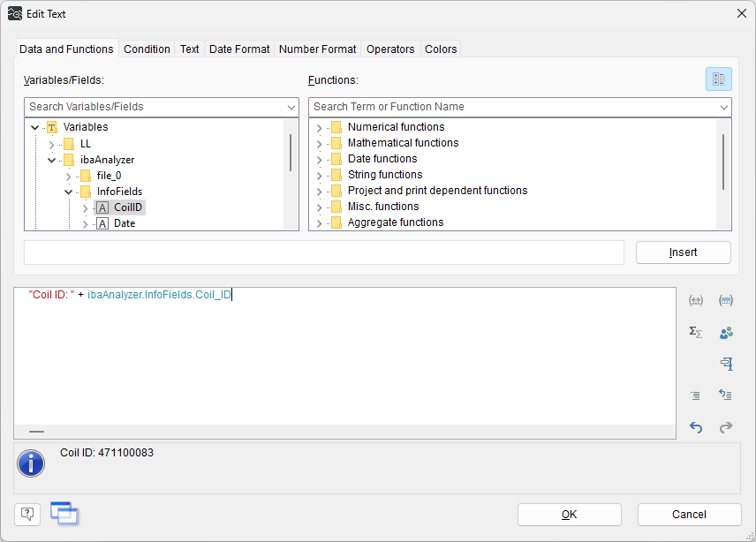This screenshot has width=756, height=542.
Task: Click the CoilID field type icon
Action: click(102, 207)
